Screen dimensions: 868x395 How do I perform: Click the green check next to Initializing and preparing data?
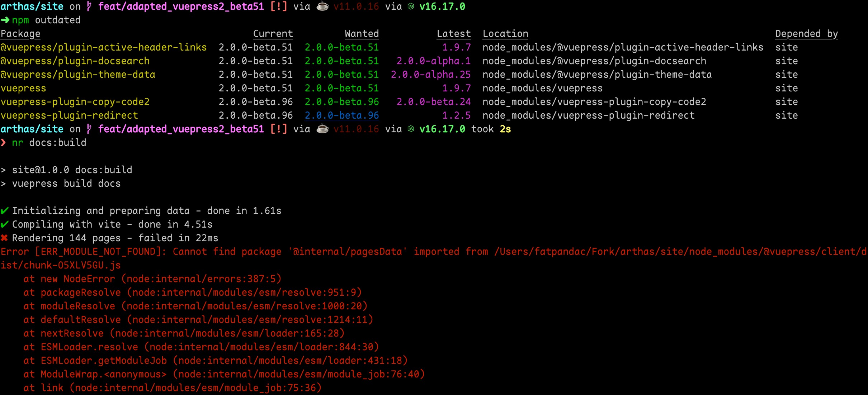click(4, 211)
